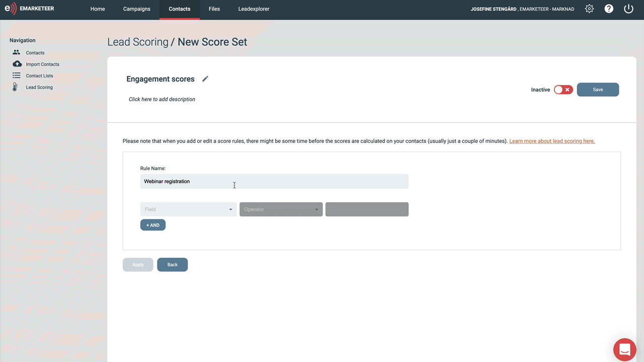Open the Field dropdown
This screenshot has width=644, height=362.
point(188,209)
